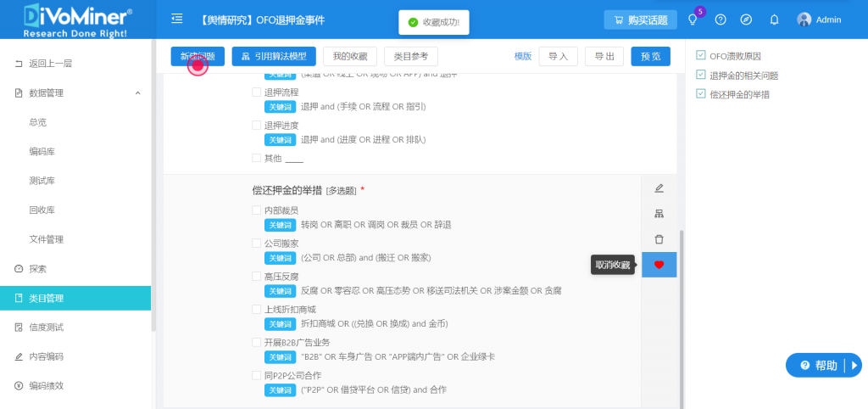Image resolution: width=868 pixels, height=409 pixels.
Task: Click the 探索 gauge sidebar icon
Action: click(19, 269)
